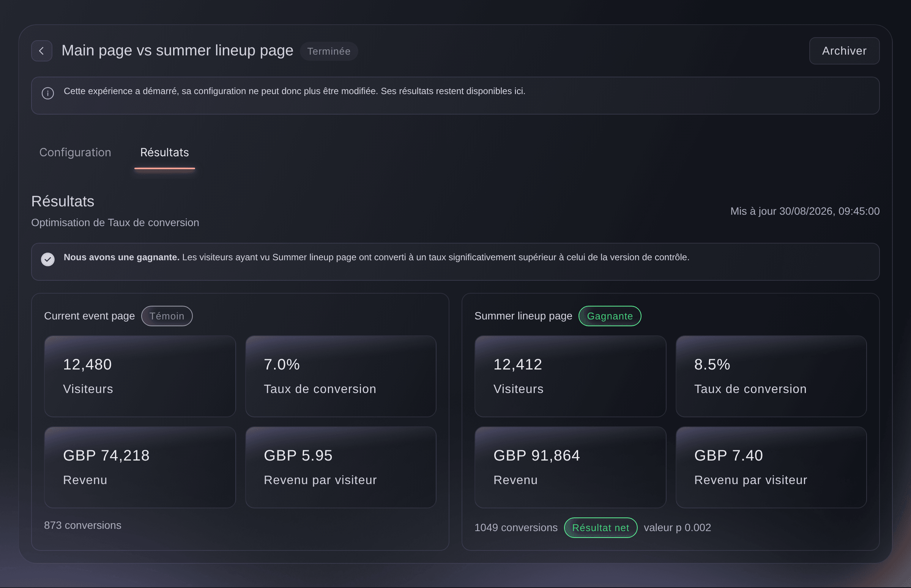
Task: Click the checkmark icon beside winner message
Action: click(x=48, y=259)
